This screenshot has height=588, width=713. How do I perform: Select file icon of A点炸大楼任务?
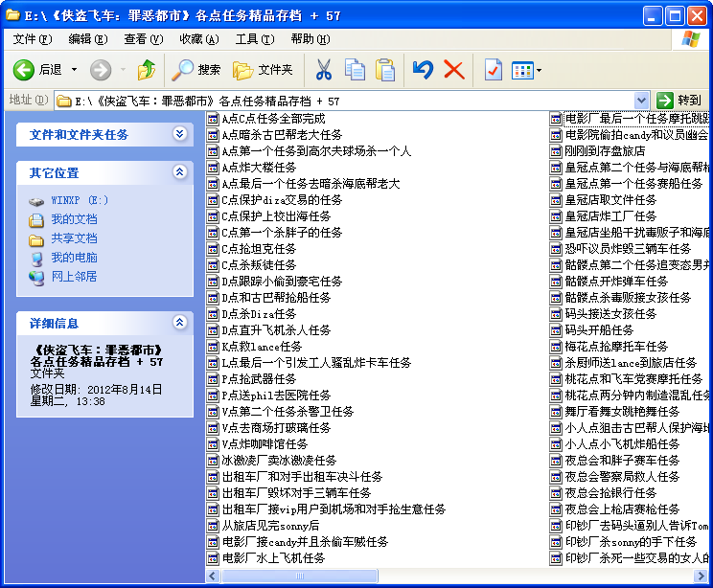[213, 169]
